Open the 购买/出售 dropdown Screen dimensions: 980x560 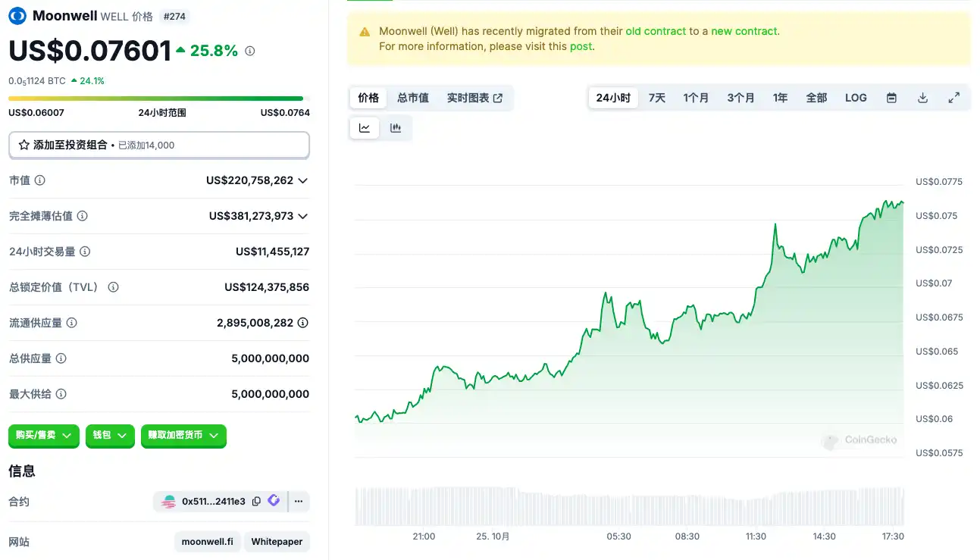[x=44, y=436]
